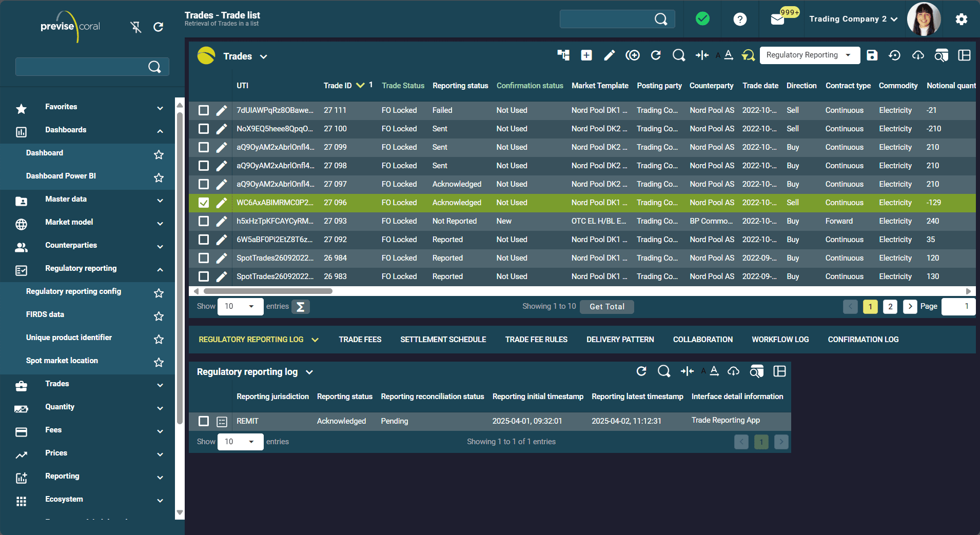This screenshot has height=535, width=980.
Task: Open the Confirmation Log tab
Action: (863, 339)
